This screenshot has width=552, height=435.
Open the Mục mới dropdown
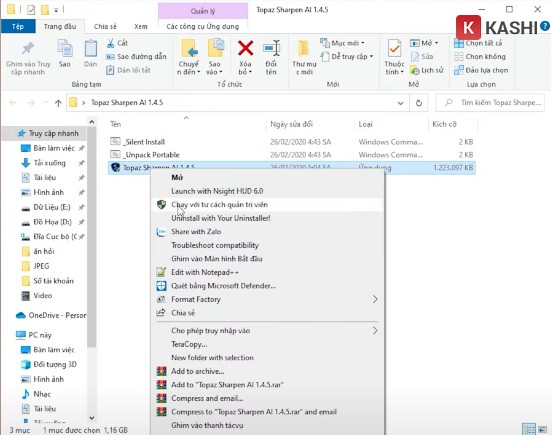coord(342,43)
